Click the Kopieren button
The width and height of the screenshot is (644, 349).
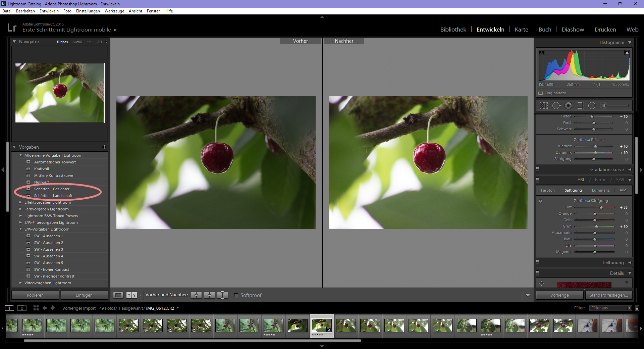click(35, 295)
